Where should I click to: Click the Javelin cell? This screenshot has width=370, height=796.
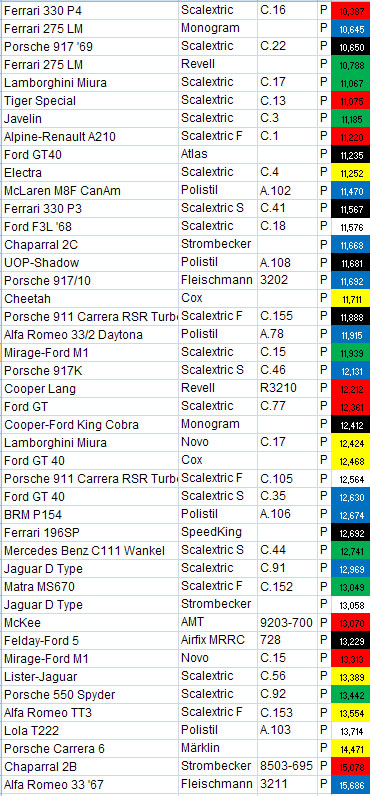point(90,119)
